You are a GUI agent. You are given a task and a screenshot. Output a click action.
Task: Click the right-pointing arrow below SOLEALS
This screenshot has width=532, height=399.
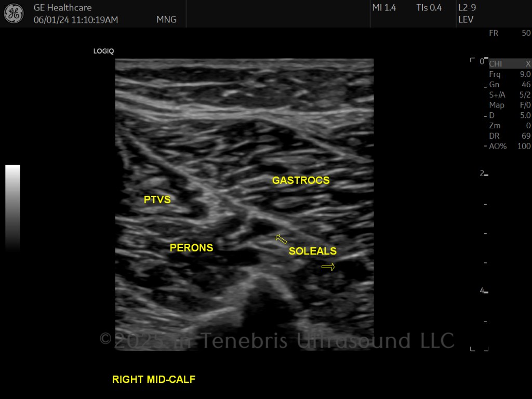coord(328,267)
